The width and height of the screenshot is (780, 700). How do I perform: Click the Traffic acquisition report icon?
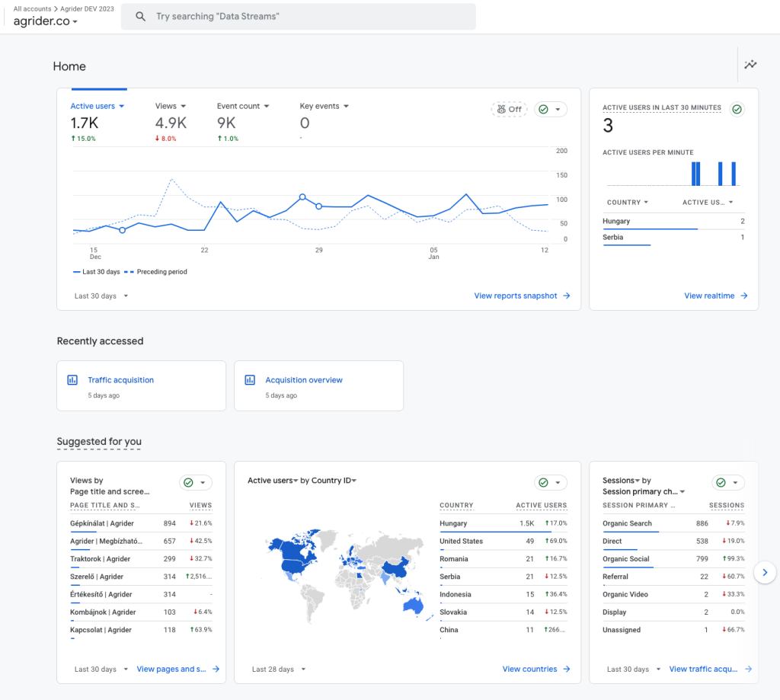(x=72, y=380)
